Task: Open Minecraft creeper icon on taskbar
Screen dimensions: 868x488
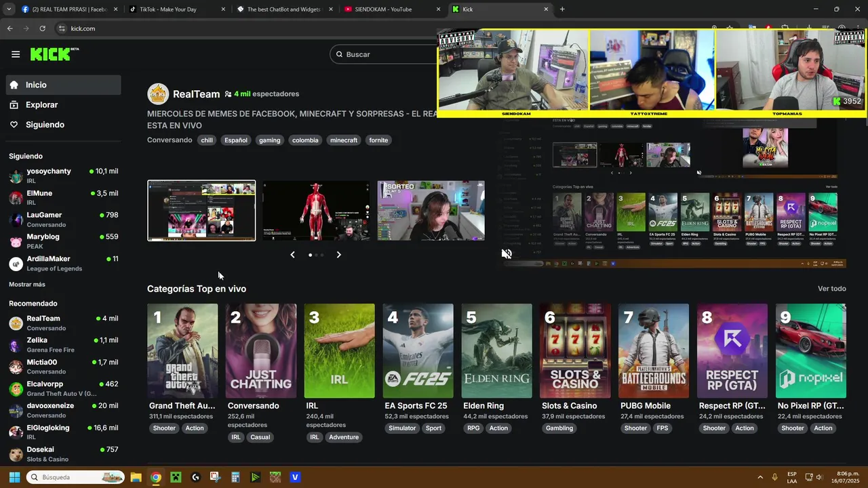Action: tap(176, 477)
